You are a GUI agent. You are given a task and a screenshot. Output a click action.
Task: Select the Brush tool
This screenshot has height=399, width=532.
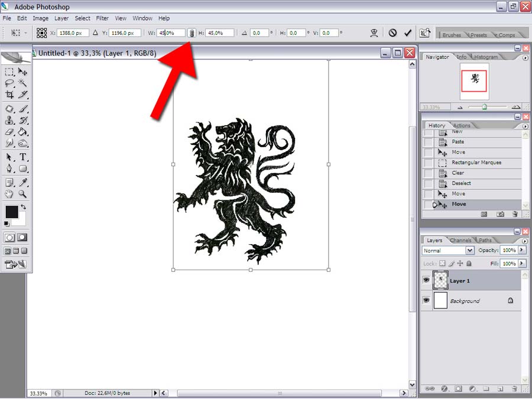22,109
